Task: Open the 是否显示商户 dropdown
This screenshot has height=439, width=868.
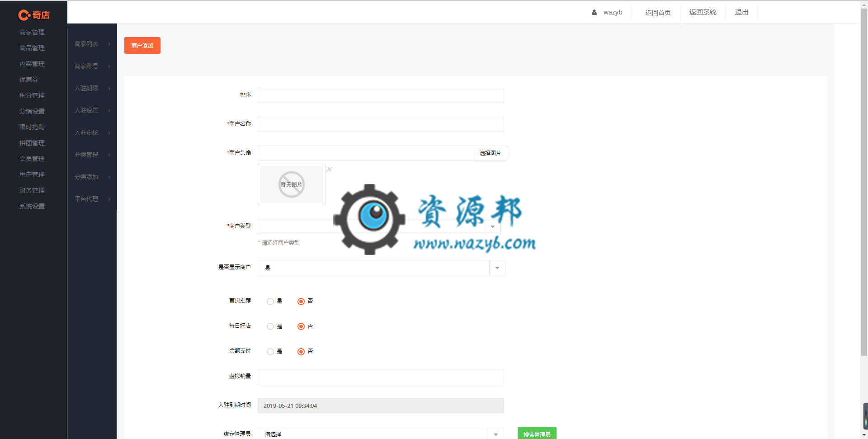Action: click(x=381, y=268)
